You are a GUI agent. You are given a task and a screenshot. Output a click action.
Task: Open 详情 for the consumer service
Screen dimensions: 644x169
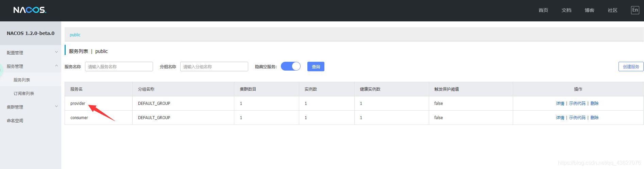[x=560, y=118]
